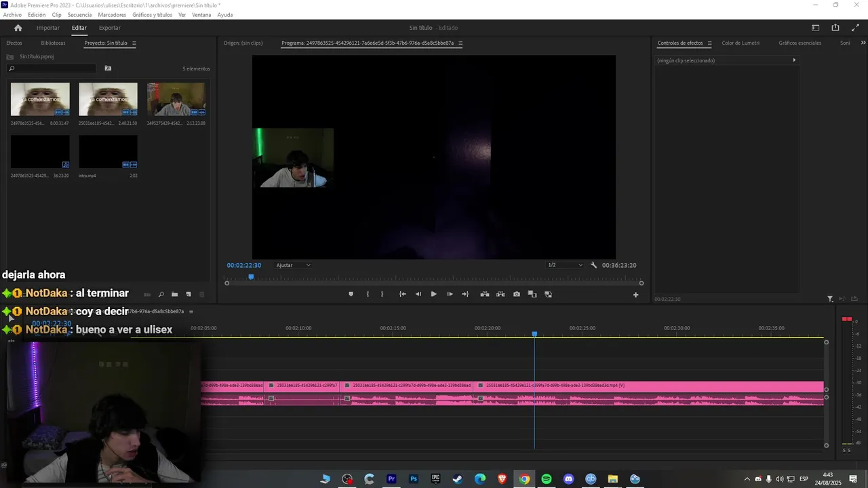Click the trash icon in Project panel
This screenshot has width=868, height=488.
pyautogui.click(x=202, y=294)
